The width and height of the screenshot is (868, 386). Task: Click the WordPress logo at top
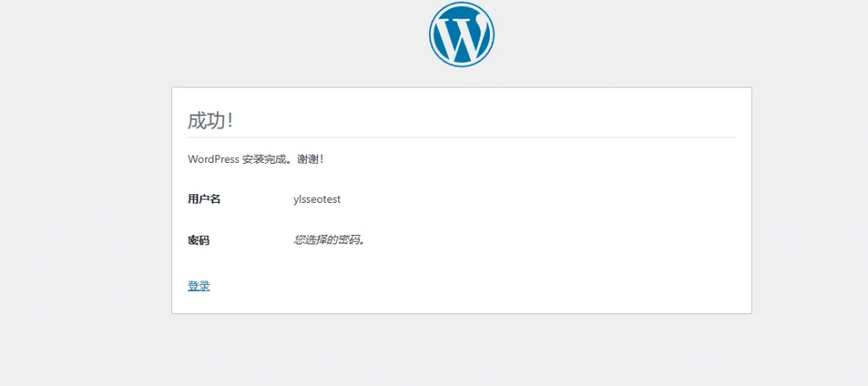pos(461,34)
